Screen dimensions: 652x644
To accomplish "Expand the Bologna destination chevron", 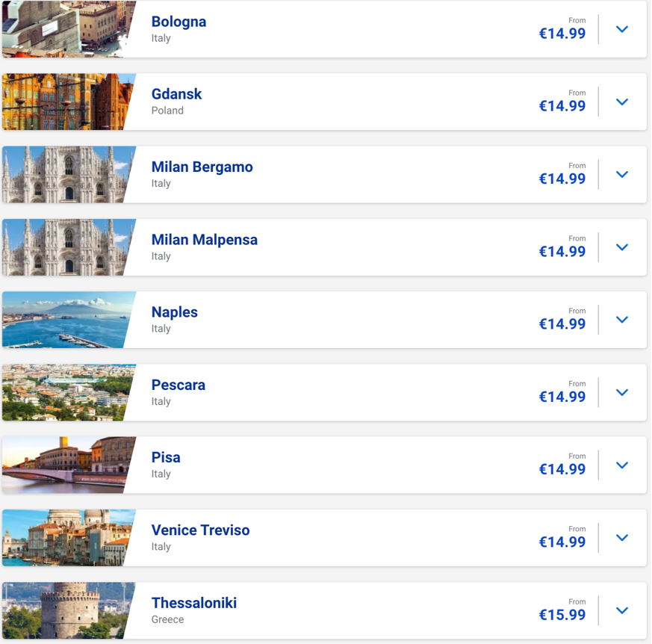I will [621, 29].
